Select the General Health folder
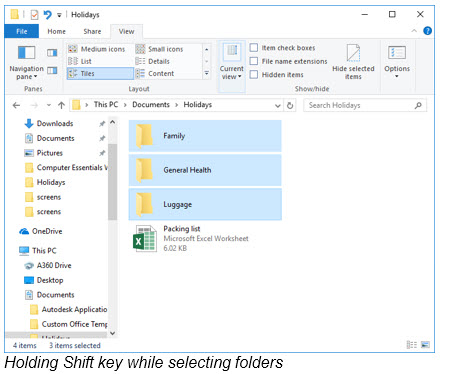Screen dimensions: 458x374 (x=205, y=170)
